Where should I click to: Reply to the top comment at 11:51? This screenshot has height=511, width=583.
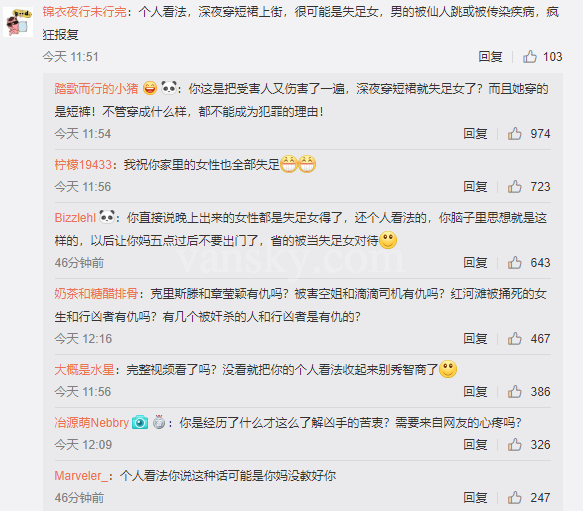coord(490,57)
